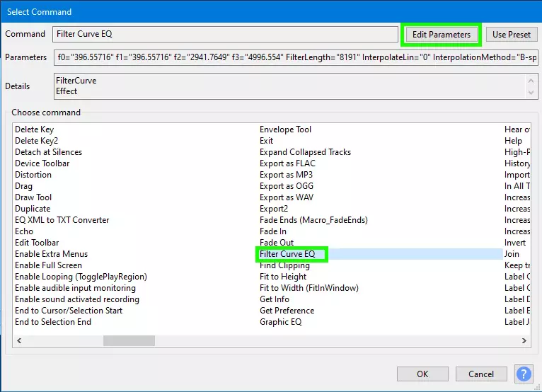Select End to Cursor/Selection Start
This screenshot has height=392, width=542.
(x=69, y=311)
